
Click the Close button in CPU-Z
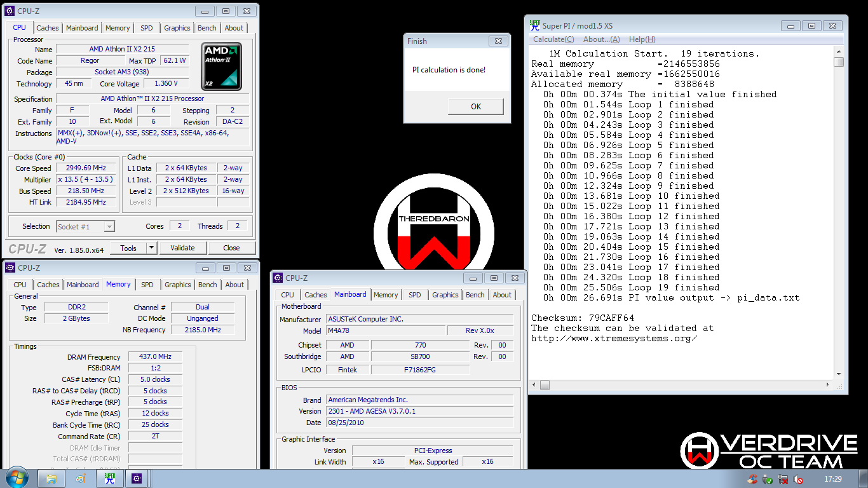click(231, 248)
